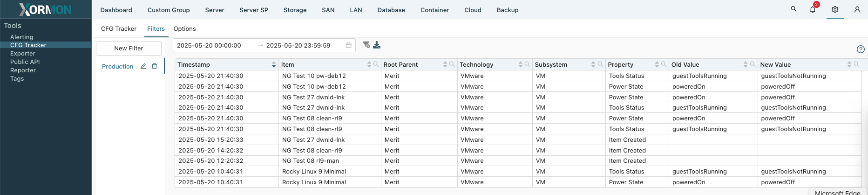Open the Storage menu
The width and height of the screenshot is (868, 195).
(x=295, y=10)
